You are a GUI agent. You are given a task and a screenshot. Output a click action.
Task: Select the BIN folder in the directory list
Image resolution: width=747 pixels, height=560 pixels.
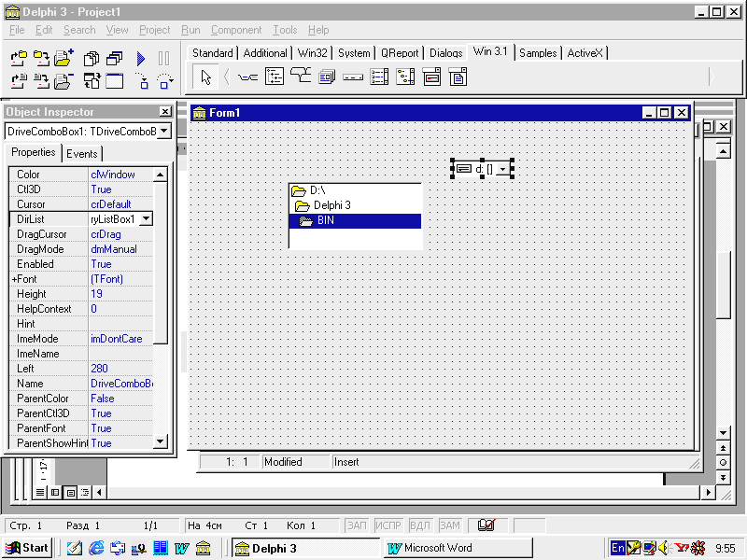355,220
